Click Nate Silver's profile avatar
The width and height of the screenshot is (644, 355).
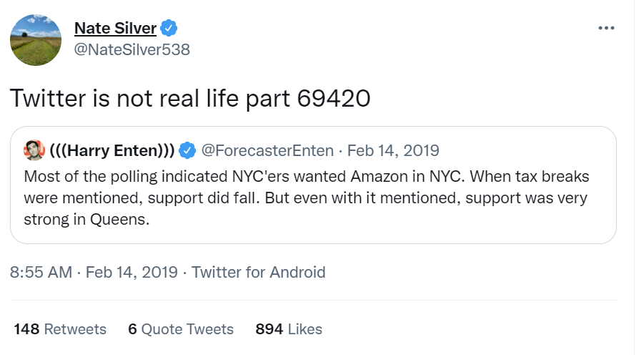coord(35,38)
